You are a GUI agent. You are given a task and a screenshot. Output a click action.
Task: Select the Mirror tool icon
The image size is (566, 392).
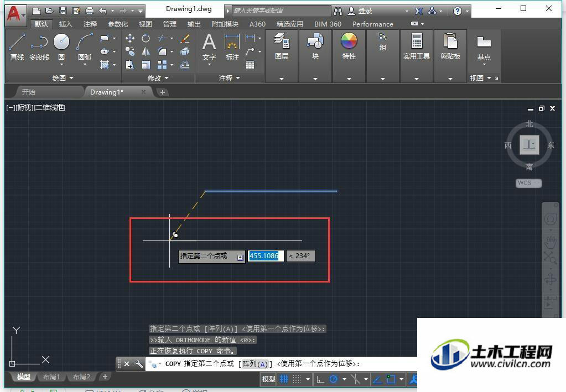pyautogui.click(x=146, y=51)
